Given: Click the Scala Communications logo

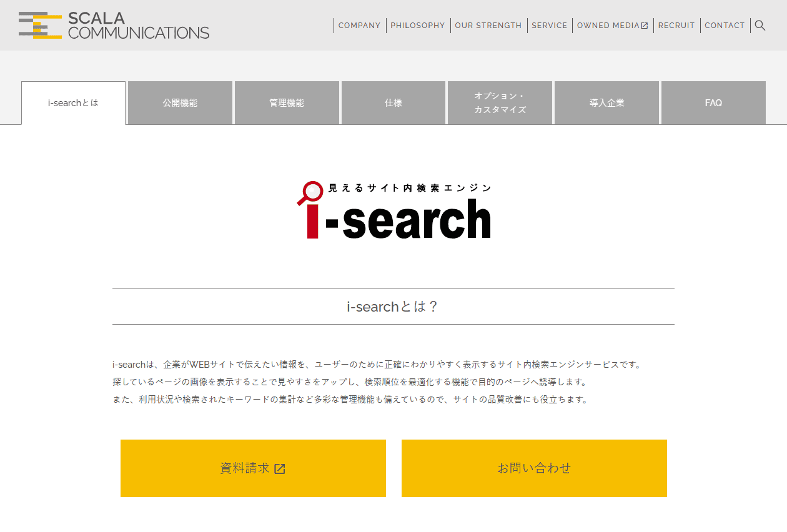Looking at the screenshot, I should 114,26.
